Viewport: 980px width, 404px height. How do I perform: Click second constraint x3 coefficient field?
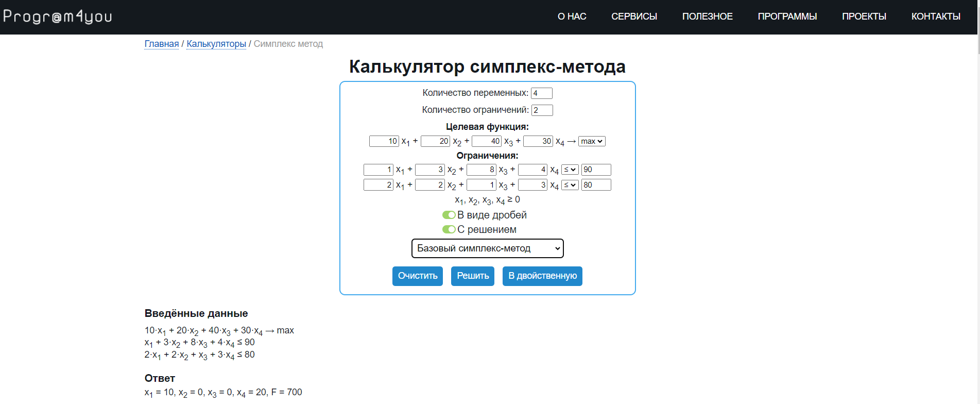pyautogui.click(x=482, y=185)
